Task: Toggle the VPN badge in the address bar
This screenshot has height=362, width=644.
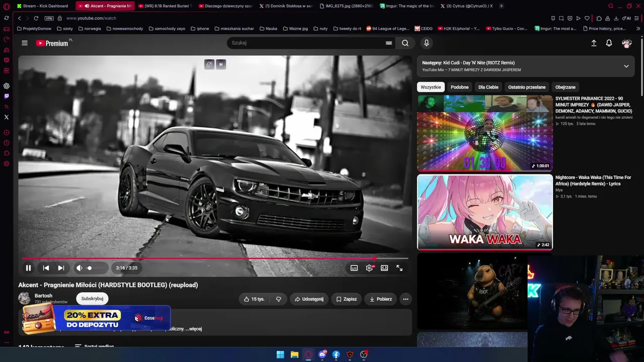Action: tap(49, 18)
